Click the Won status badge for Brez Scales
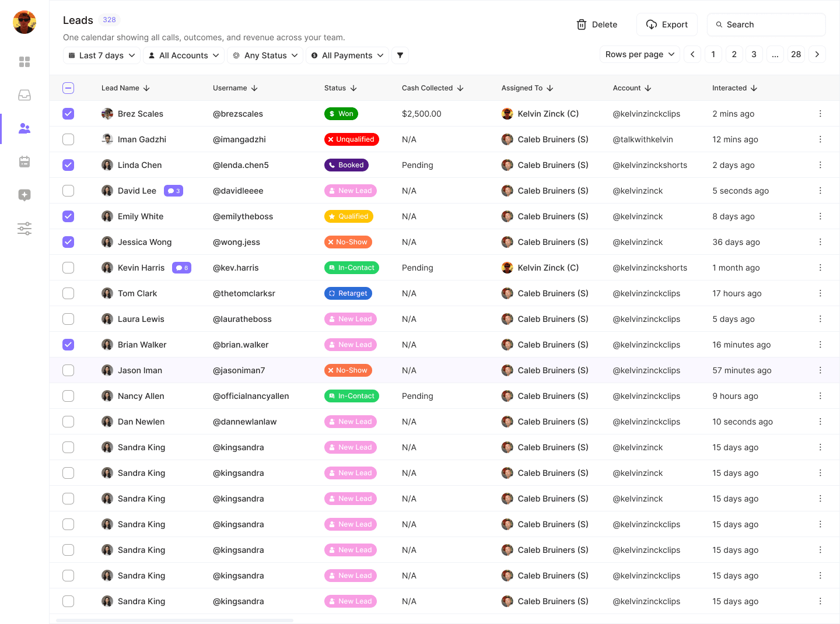This screenshot has height=624, width=840. tap(341, 114)
